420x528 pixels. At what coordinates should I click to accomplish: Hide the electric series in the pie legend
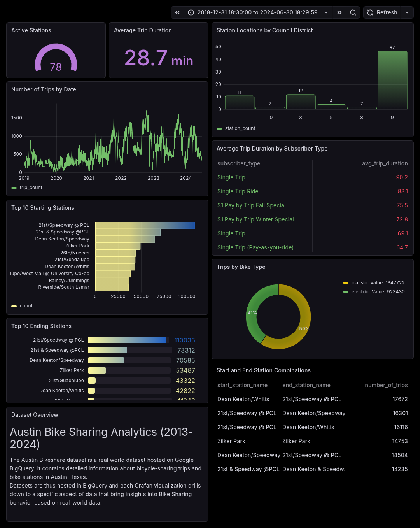(x=360, y=291)
